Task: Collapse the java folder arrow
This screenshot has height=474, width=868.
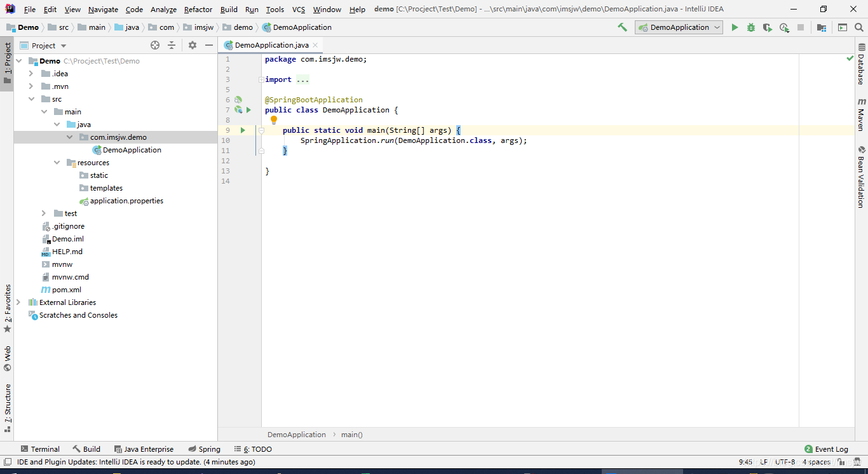Action: [57, 125]
